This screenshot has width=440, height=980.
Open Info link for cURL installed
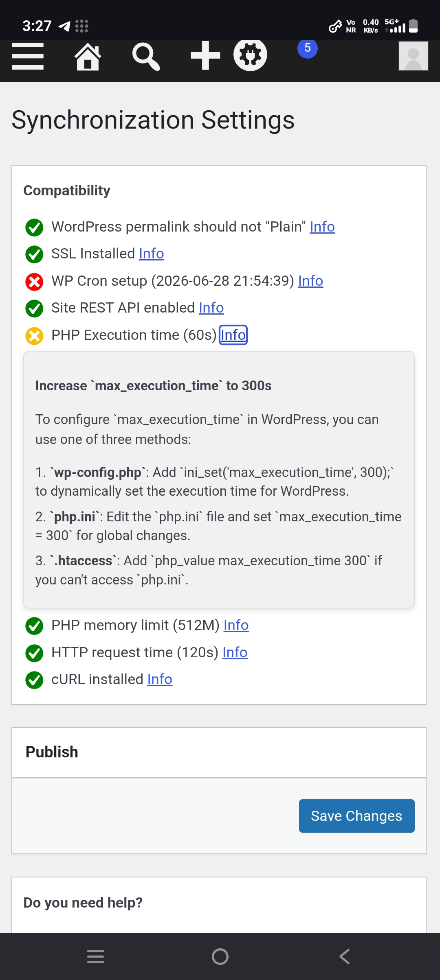tap(160, 679)
